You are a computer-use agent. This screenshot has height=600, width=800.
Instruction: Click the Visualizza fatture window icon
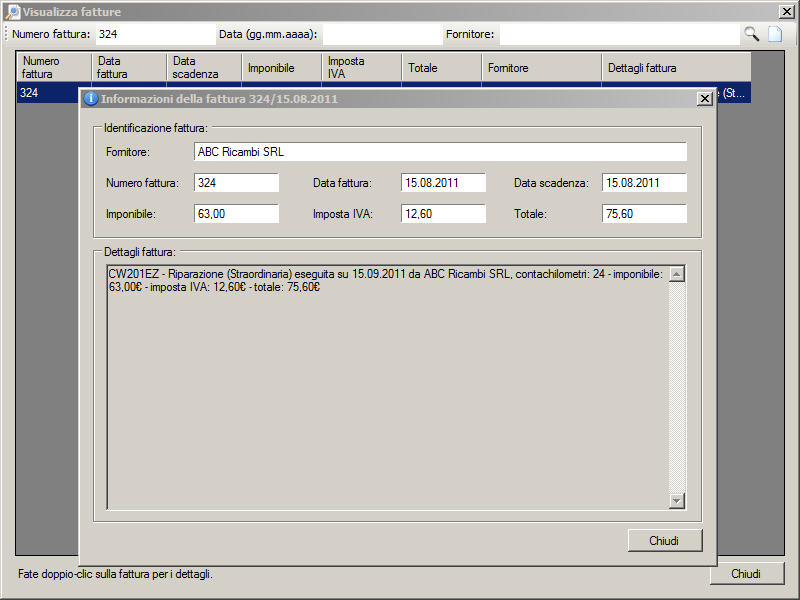tap(13, 12)
